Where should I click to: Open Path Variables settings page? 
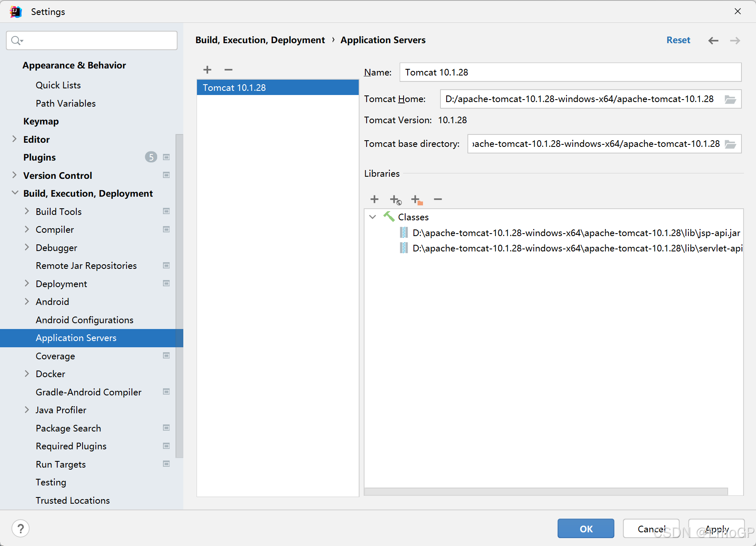tap(66, 103)
